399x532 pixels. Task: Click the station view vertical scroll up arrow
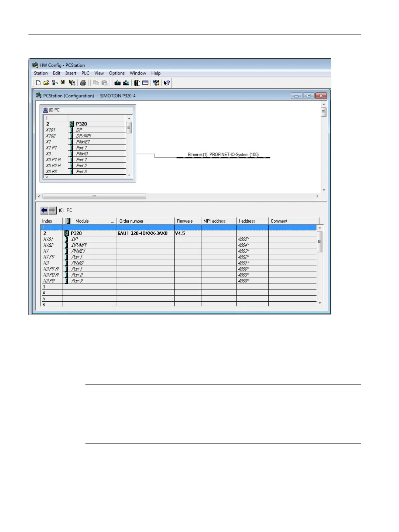[x=324, y=104]
